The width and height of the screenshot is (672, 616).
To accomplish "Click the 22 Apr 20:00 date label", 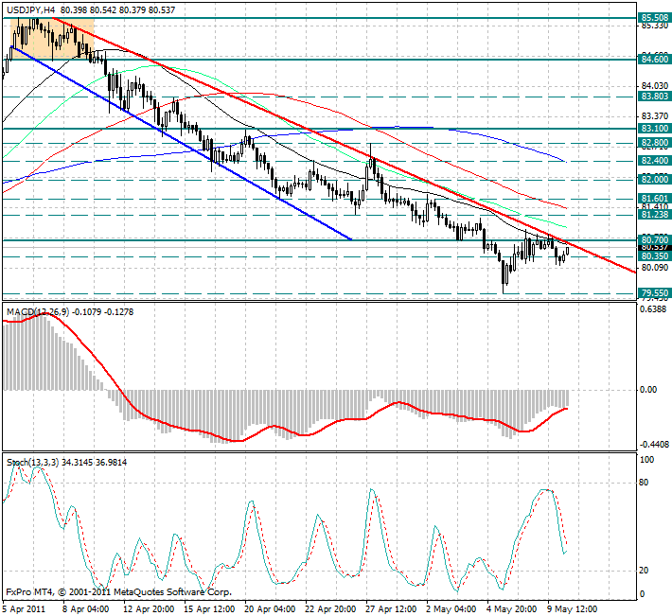I will 330,608.
